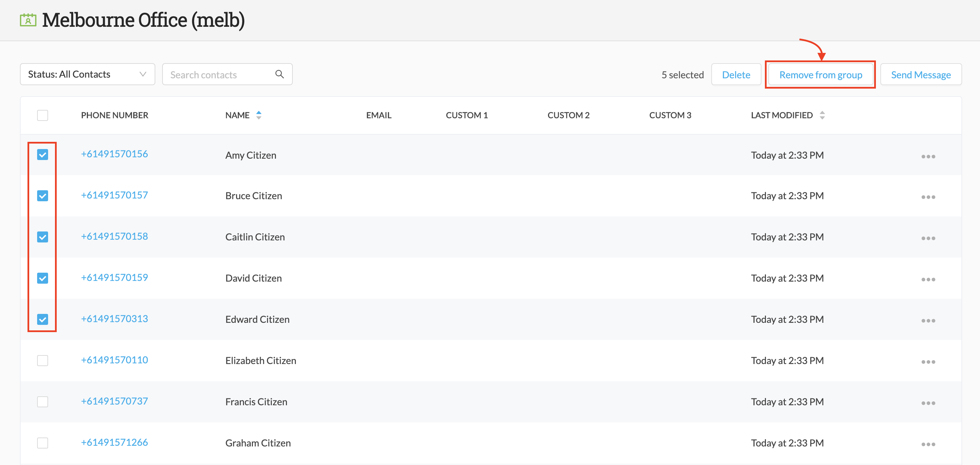The image size is (980, 465).
Task: Click the LAST MODIFIED column header label
Action: point(781,115)
